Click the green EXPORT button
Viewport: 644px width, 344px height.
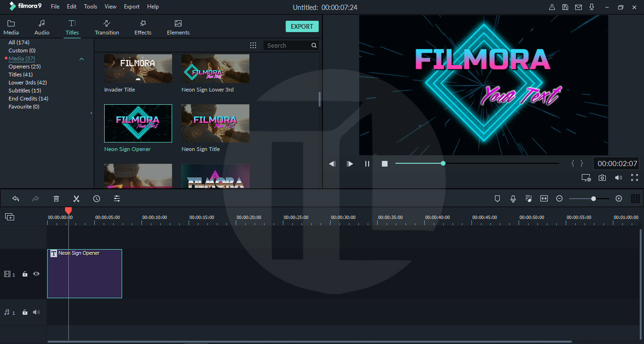click(302, 26)
